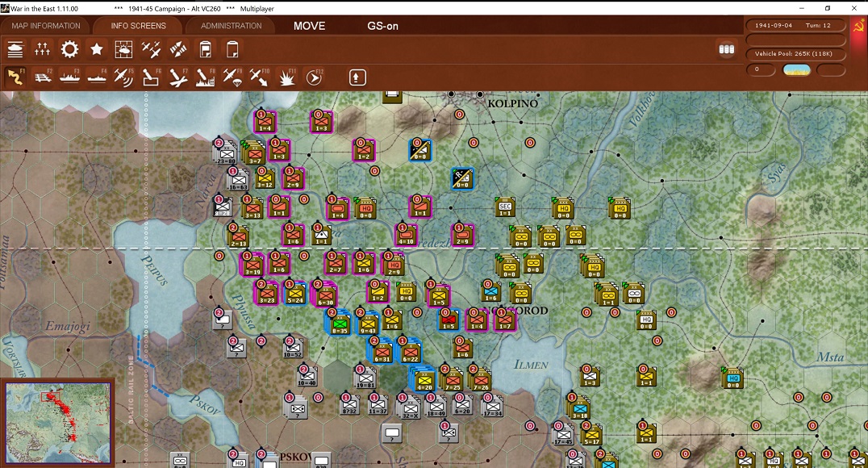Select the SEC 1=1 security unit
The height and width of the screenshot is (468, 868).
pyautogui.click(x=505, y=207)
